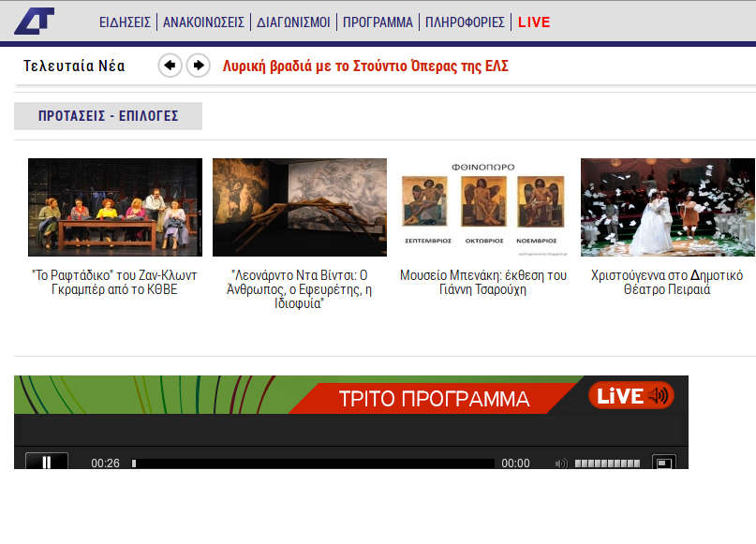Open the ΠΡΟΓΡΑΜΜΑ menu item
The width and height of the screenshot is (756, 544).
(x=378, y=22)
